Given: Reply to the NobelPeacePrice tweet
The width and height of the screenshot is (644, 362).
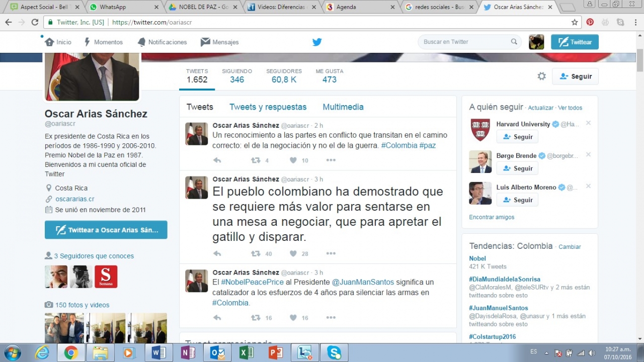Looking at the screenshot, I should pyautogui.click(x=217, y=318).
